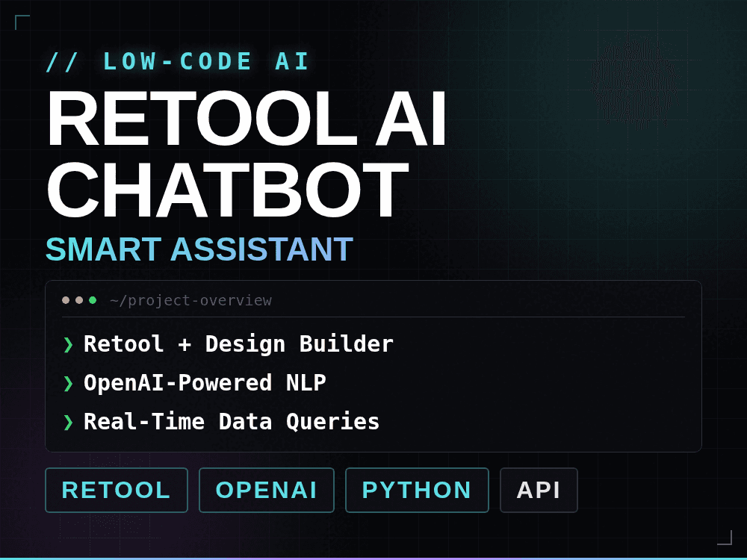Click the yellow terminal window dot

(x=78, y=300)
